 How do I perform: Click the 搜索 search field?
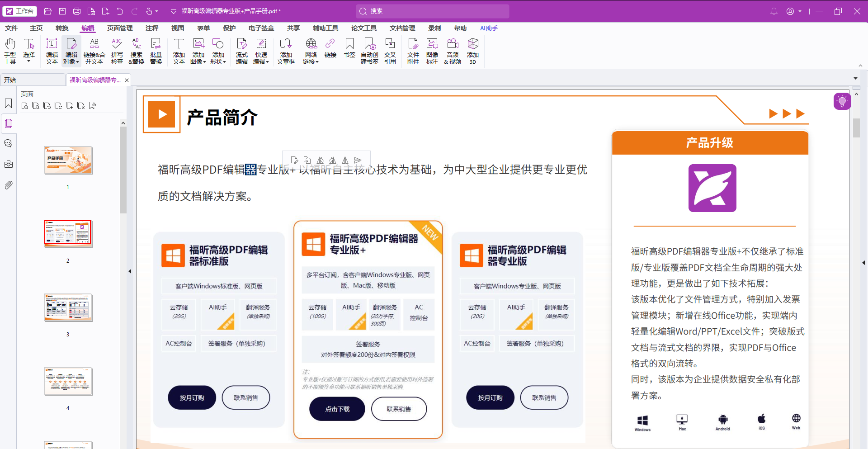(x=433, y=11)
